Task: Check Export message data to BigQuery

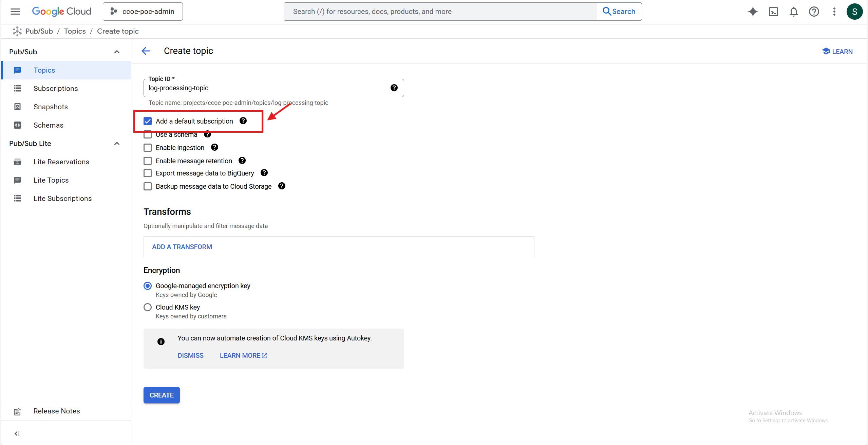Action: click(148, 173)
